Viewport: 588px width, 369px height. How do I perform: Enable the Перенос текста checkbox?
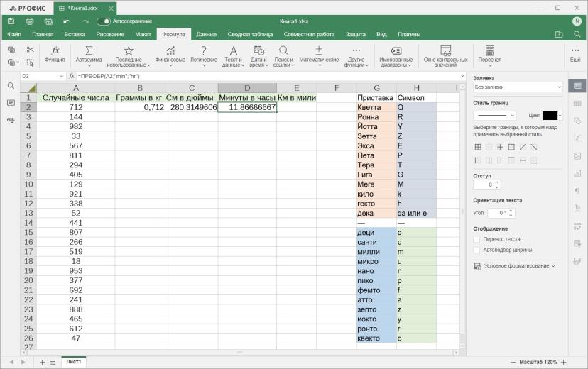(477, 239)
